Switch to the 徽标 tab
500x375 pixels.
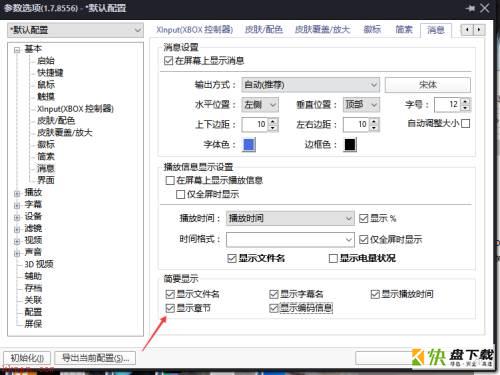click(372, 30)
